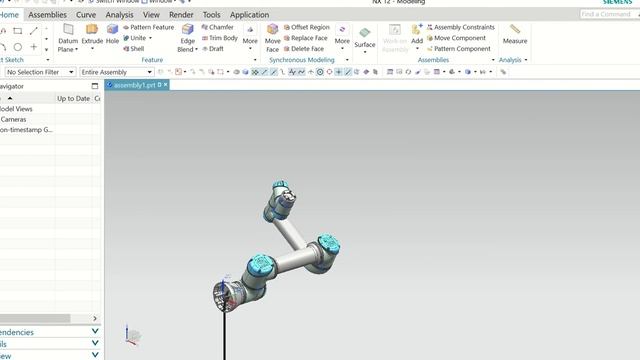
Task: Select the Model Views tree item
Action: pos(16,109)
